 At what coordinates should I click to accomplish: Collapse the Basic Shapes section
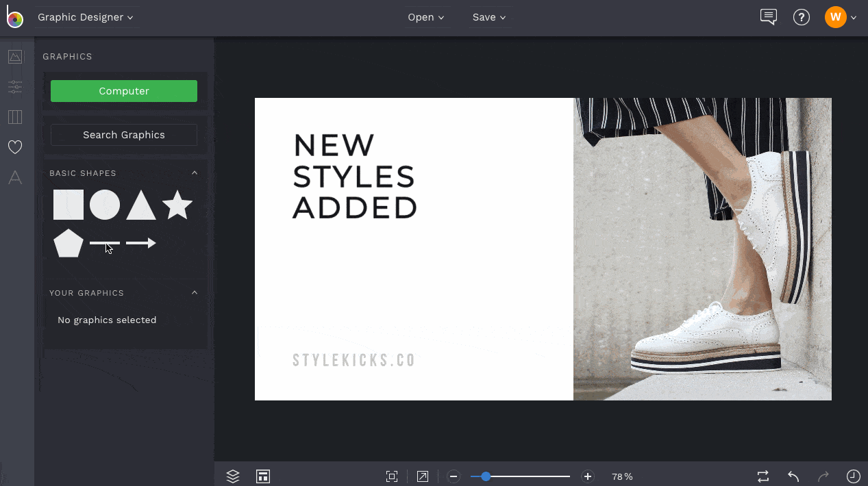195,173
